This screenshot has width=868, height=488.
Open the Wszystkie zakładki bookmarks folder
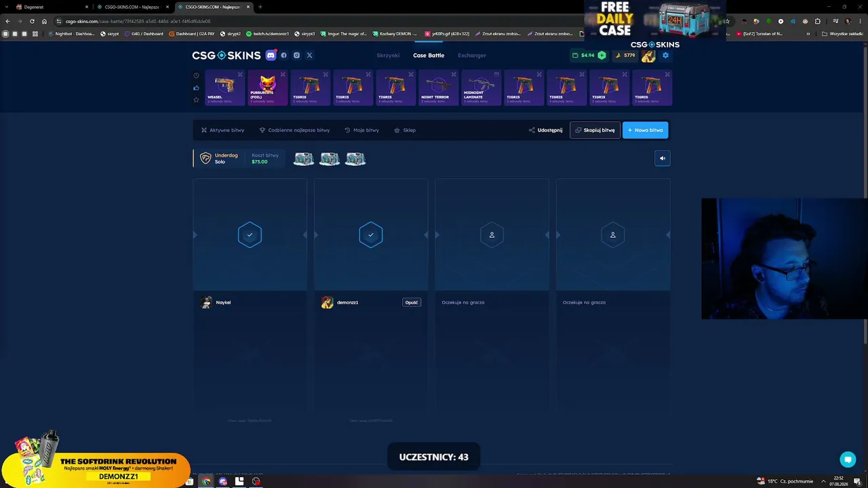842,33
